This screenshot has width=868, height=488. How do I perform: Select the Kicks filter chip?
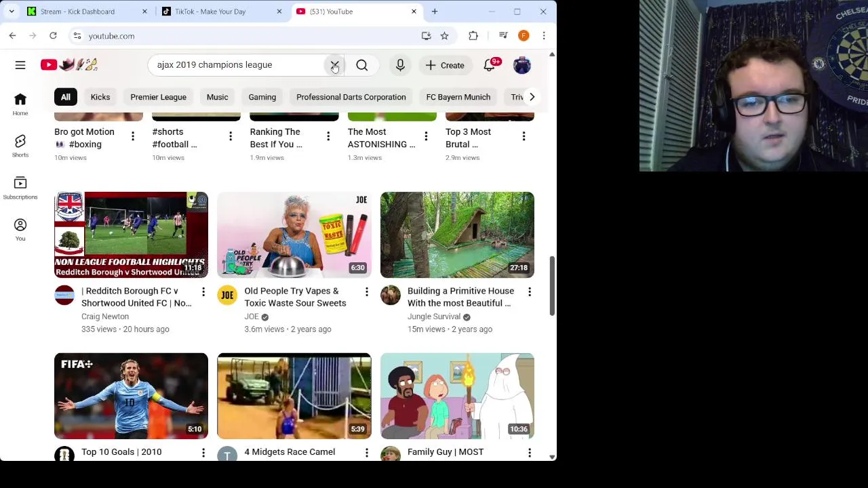click(100, 97)
